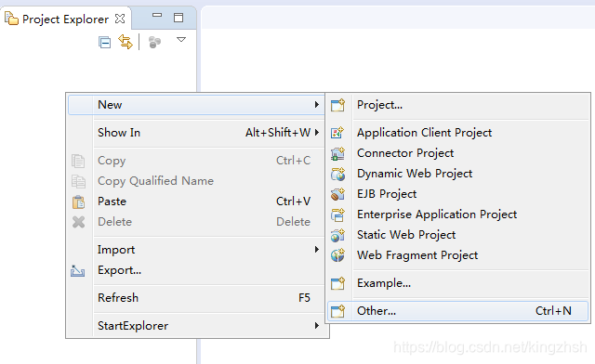Click the Example... wizard icon
The image size is (595, 364).
(337, 283)
